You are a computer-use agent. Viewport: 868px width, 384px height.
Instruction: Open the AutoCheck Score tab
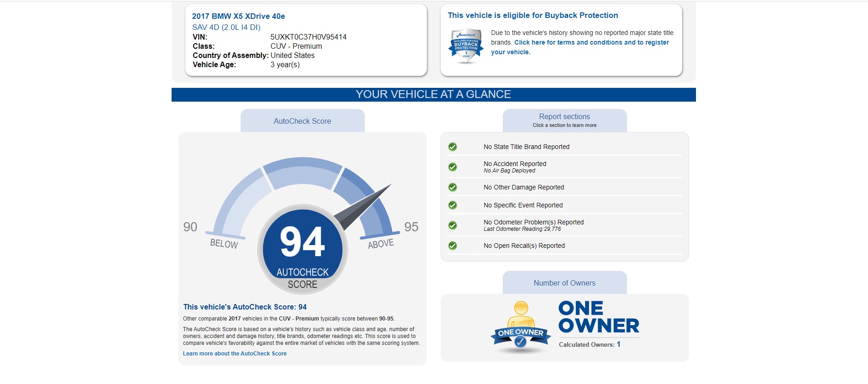[302, 121]
